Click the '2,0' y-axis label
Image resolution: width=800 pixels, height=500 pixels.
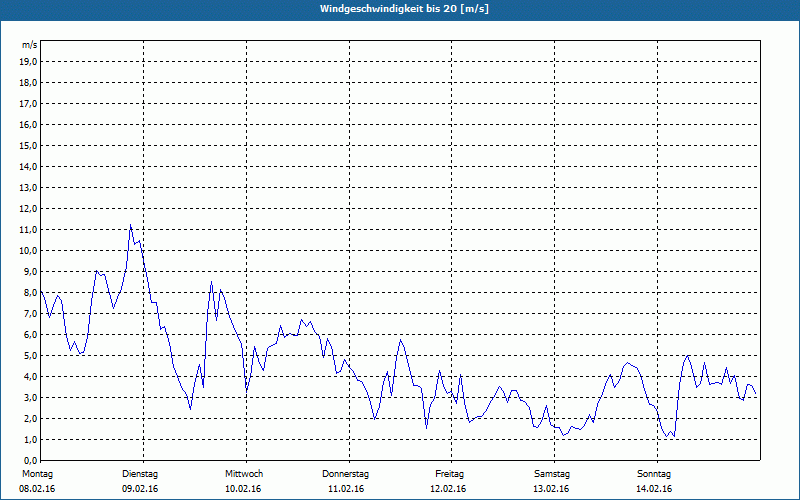pos(30,418)
